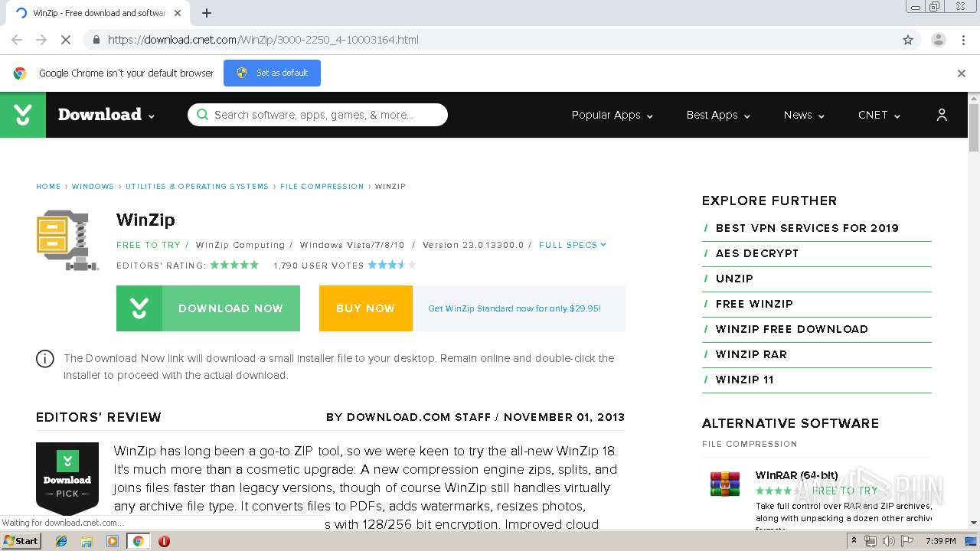
Task: Click the user votes star rating
Action: pyautogui.click(x=392, y=265)
